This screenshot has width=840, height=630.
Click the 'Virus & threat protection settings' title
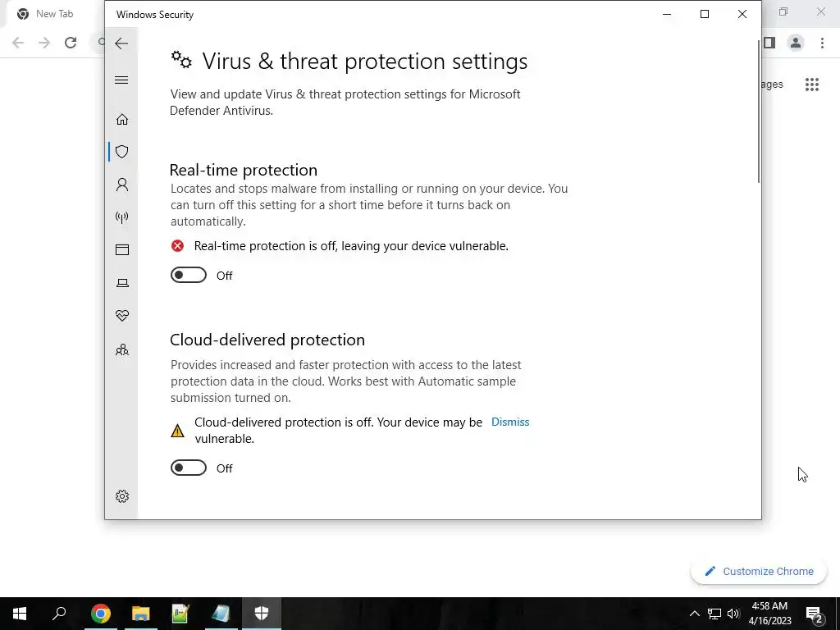coord(364,61)
